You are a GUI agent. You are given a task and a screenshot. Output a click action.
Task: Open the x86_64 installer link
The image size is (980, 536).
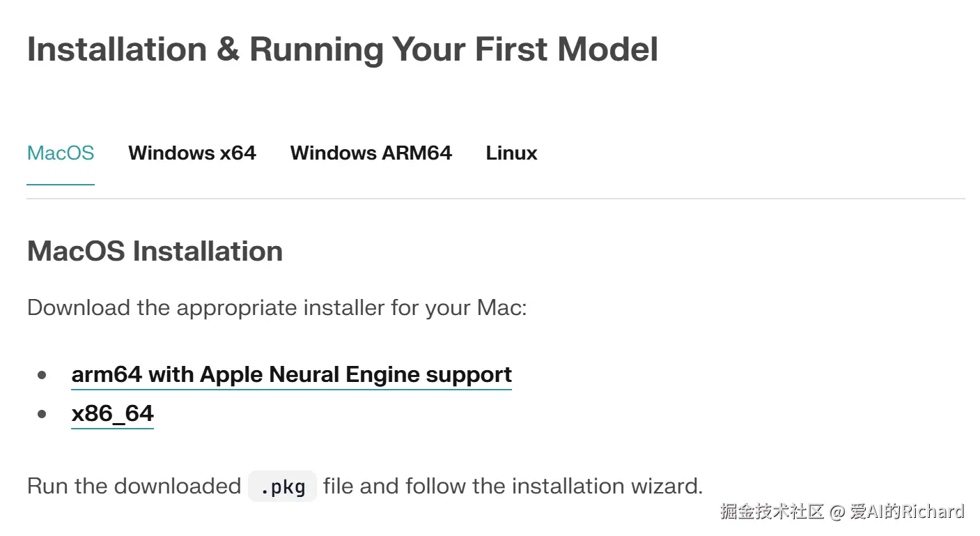click(112, 414)
